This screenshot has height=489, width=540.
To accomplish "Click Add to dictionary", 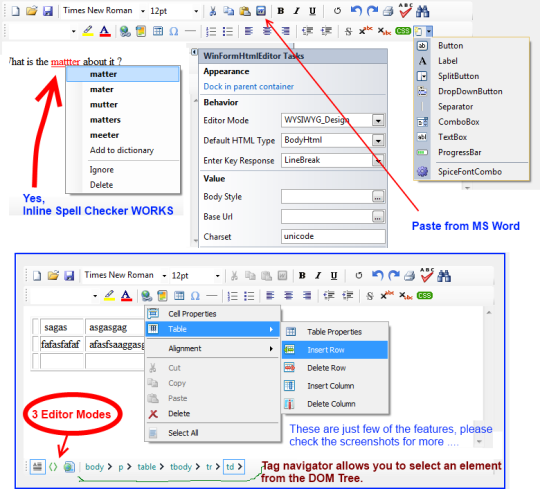I will (x=122, y=150).
